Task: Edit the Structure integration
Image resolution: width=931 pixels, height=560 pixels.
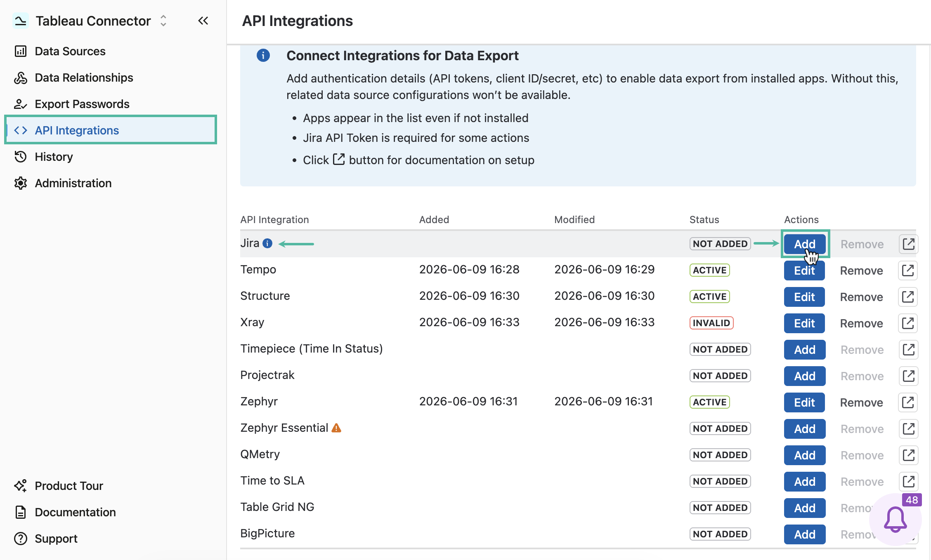Action: pyautogui.click(x=804, y=297)
